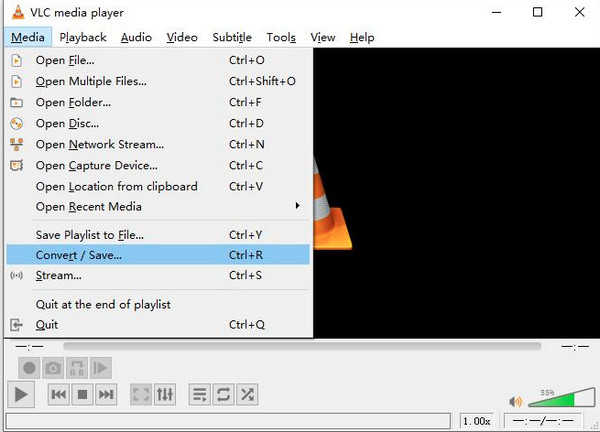Click the 1.00x playback speed indicator
Screen dimensions: 600x432
477,421
